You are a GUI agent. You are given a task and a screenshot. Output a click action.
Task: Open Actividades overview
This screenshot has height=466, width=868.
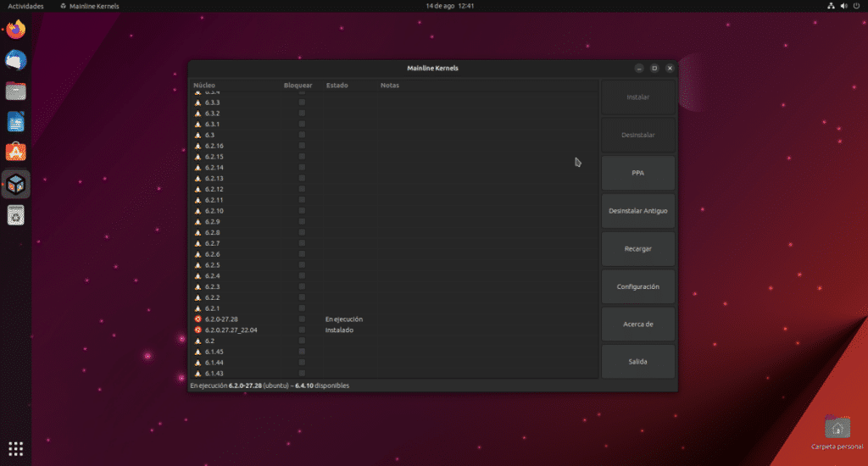click(25, 6)
